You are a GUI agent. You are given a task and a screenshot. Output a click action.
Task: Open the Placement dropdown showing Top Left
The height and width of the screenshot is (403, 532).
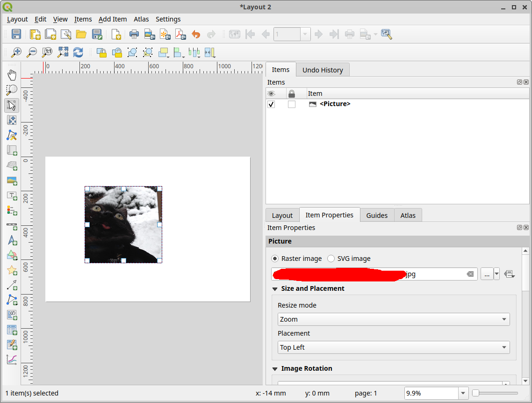point(393,347)
